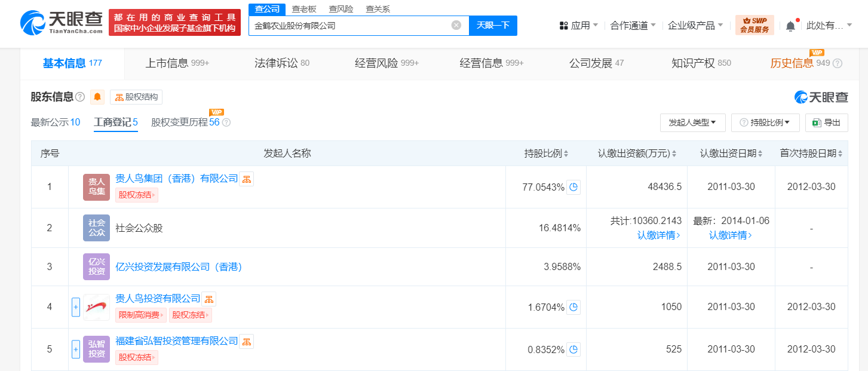The image size is (868, 371).
Task: Select the 查关系 search tab
Action: pos(378,9)
